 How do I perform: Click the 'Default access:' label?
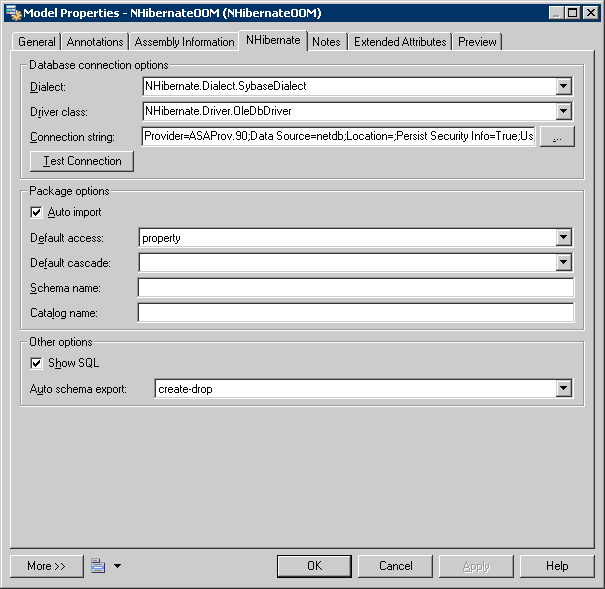(67, 238)
